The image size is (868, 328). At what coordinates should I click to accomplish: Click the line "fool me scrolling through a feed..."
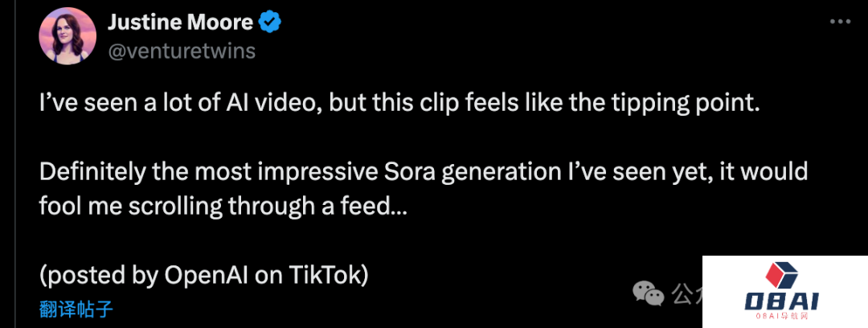tap(224, 205)
